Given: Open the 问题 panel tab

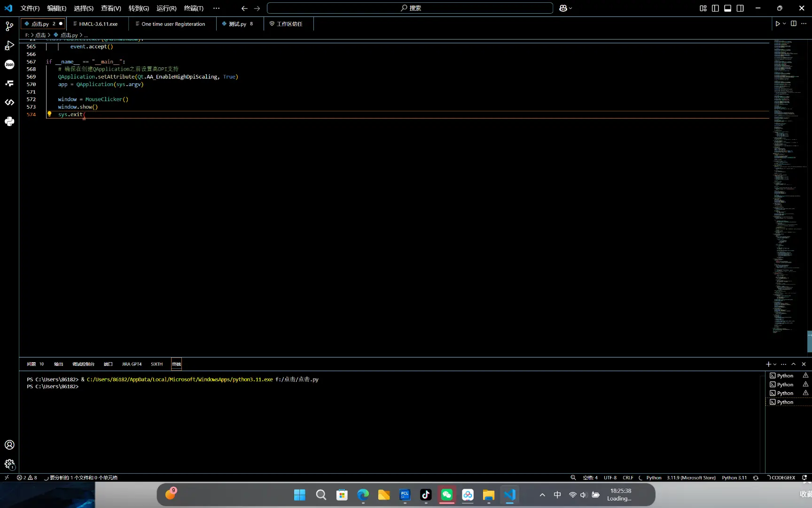Looking at the screenshot, I should click(x=35, y=364).
